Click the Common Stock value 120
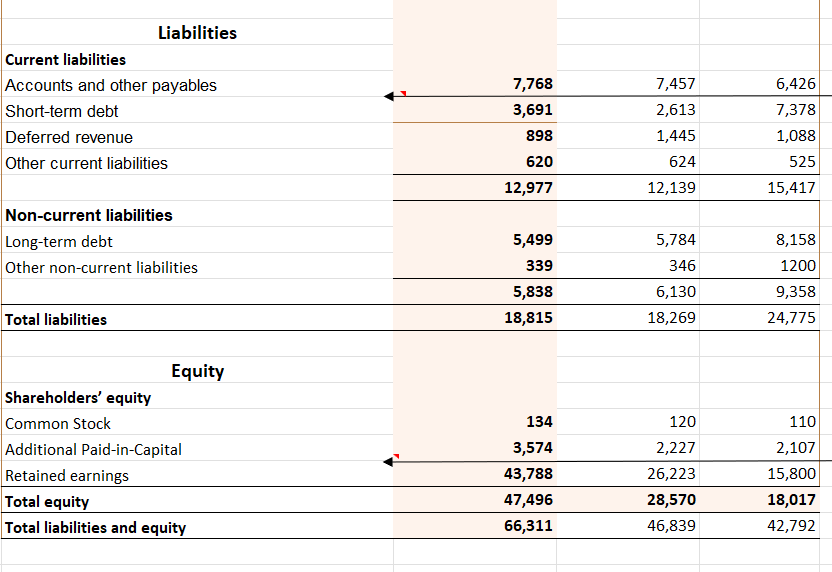832x572 pixels. coord(628,422)
